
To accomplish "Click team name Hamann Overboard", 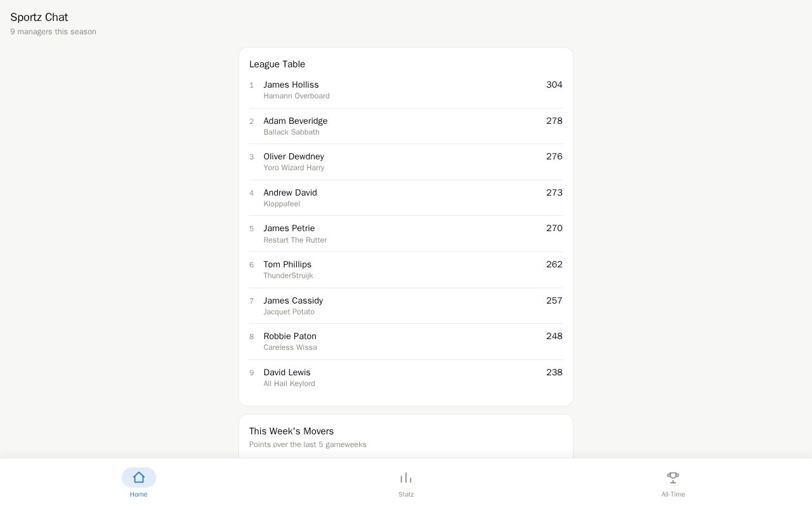I will (x=296, y=96).
